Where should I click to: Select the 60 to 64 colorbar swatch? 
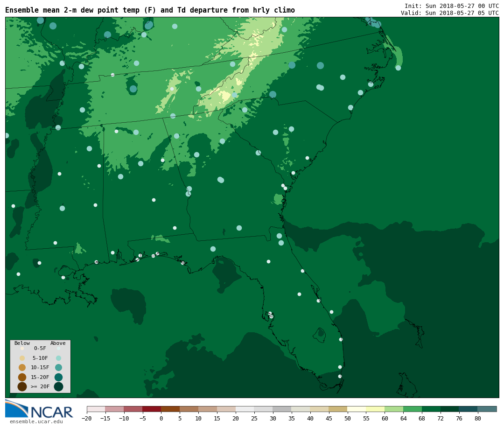point(394,409)
